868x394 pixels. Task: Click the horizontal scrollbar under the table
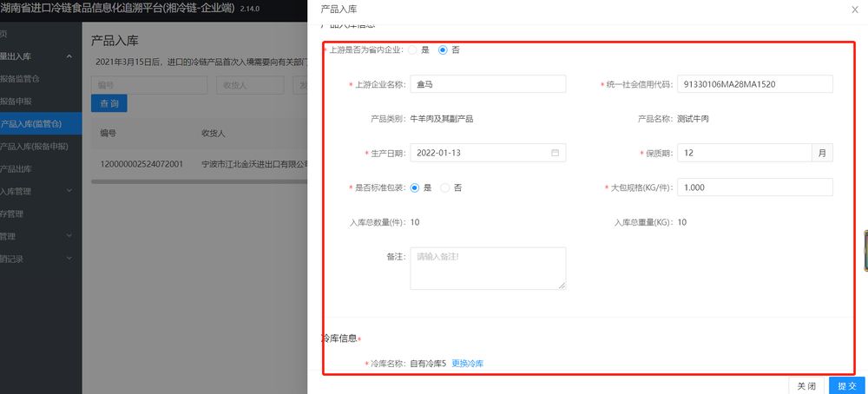click(x=199, y=181)
